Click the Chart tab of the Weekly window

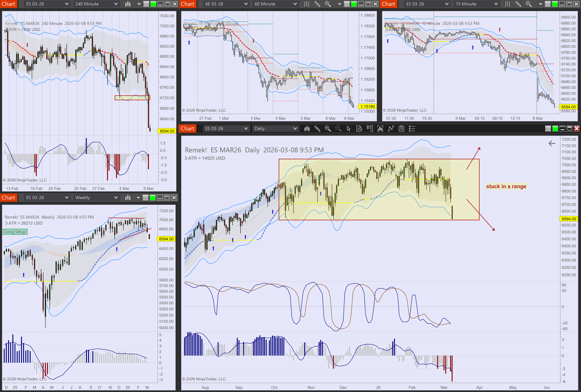[x=9, y=198]
